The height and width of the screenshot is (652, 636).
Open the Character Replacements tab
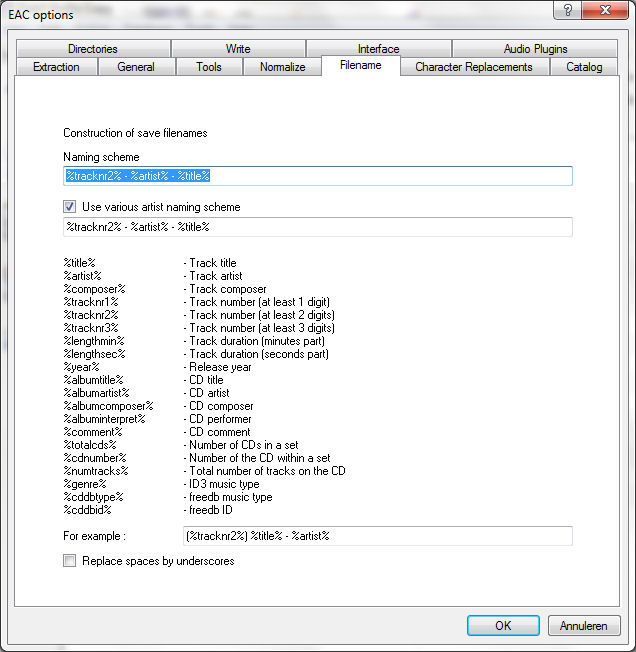coord(474,67)
